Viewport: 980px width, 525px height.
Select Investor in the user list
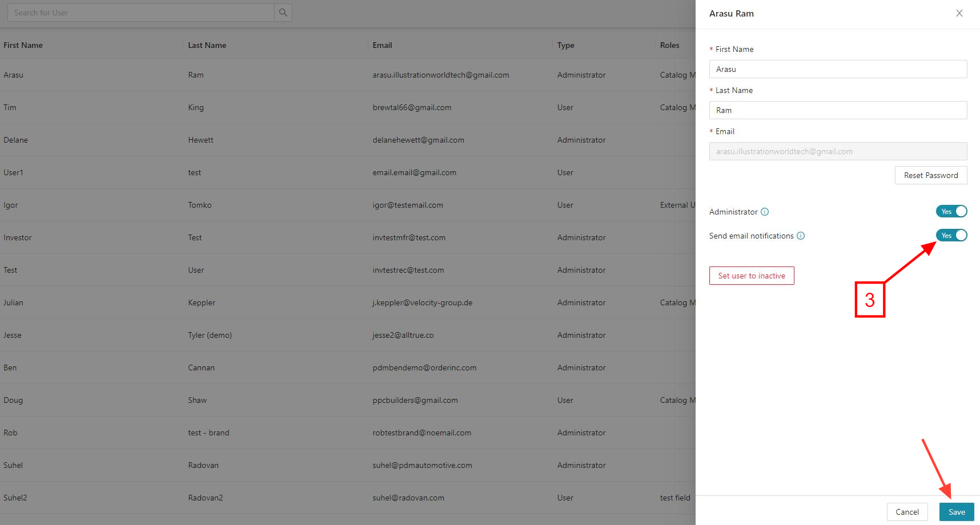click(18, 237)
